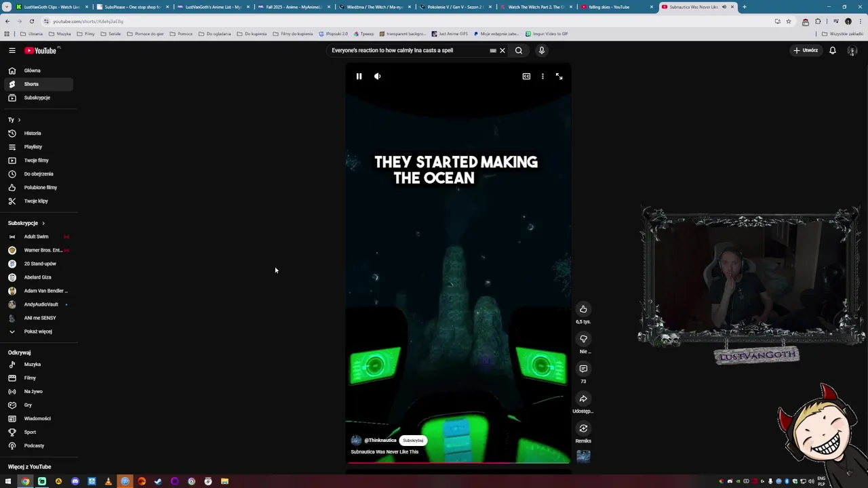This screenshot has width=868, height=488.
Task: Clear the search query with X
Action: [x=502, y=50]
